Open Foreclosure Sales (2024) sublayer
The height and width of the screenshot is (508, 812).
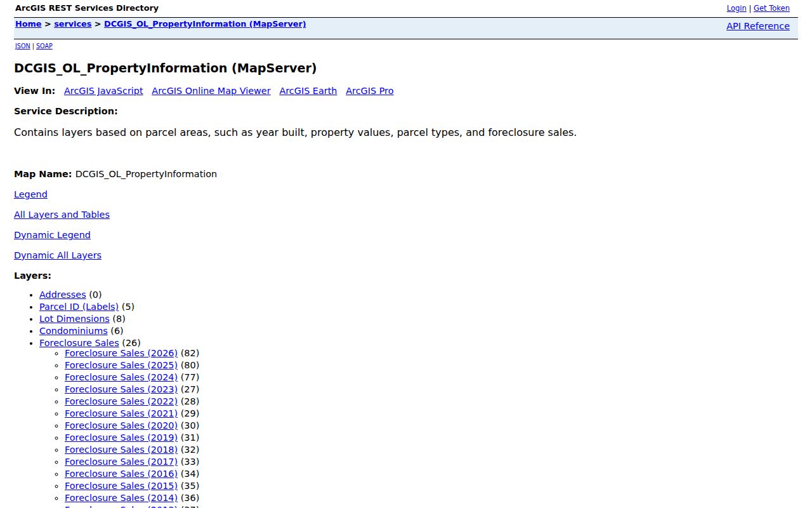[121, 377]
